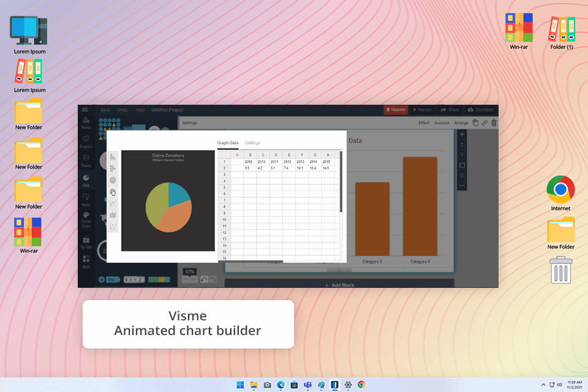
Task: Click the Windows Start button
Action: coord(240,385)
